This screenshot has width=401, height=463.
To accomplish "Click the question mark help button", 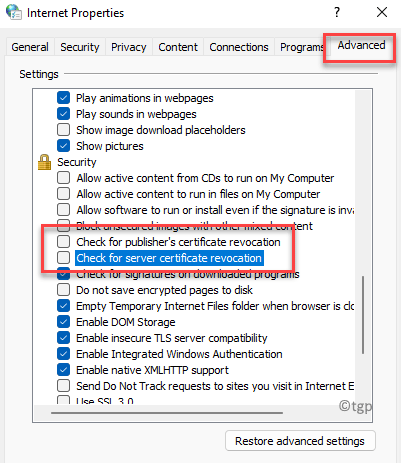I will [x=337, y=13].
